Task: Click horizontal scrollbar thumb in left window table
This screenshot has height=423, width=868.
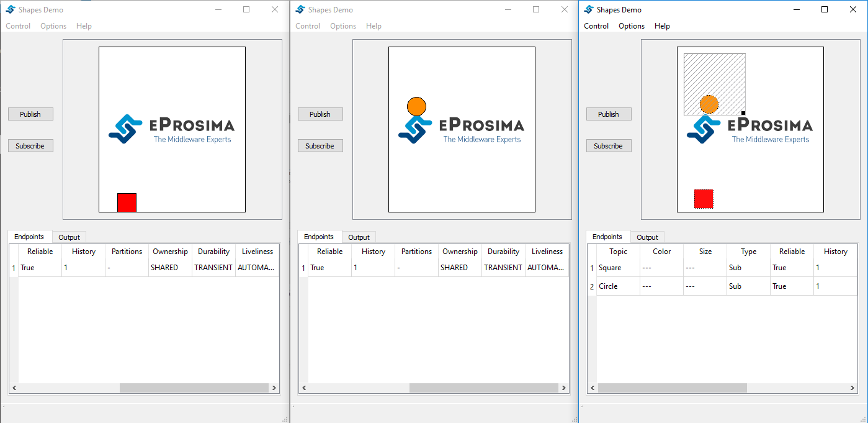Action: click(x=194, y=388)
